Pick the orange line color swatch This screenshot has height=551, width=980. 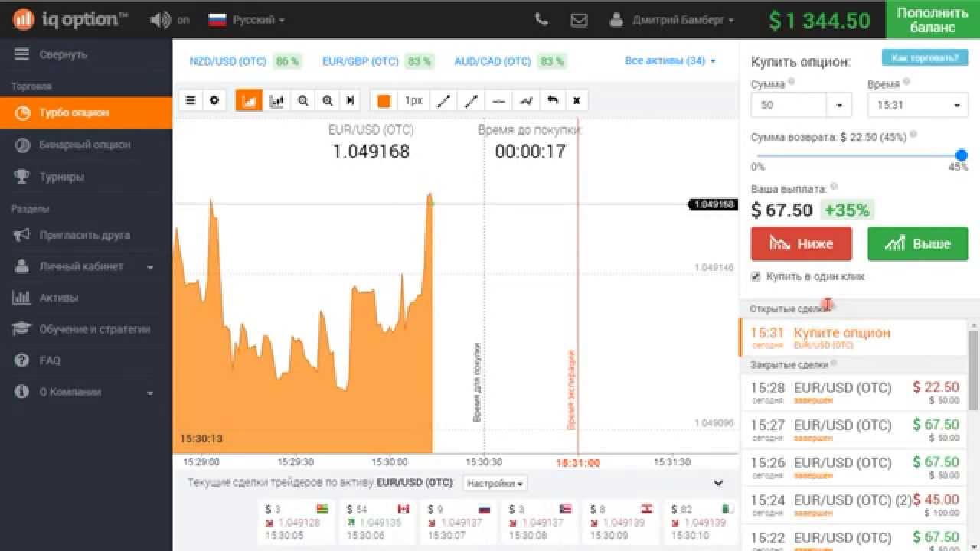coord(384,100)
